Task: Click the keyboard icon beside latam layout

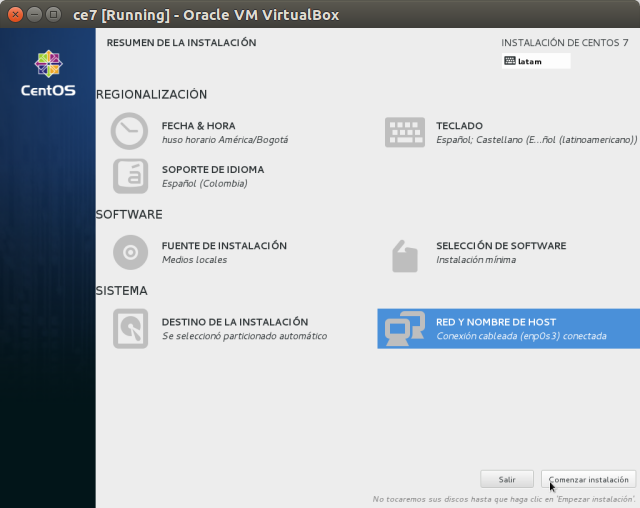Action: 510,61
